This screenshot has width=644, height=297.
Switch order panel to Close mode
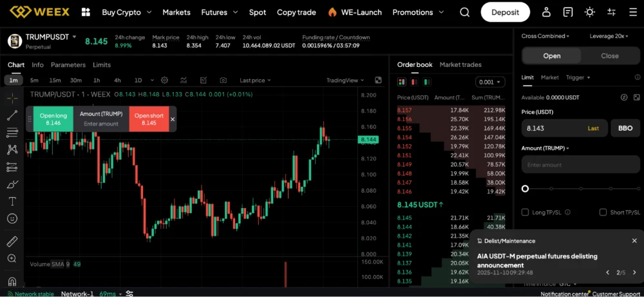tap(609, 56)
